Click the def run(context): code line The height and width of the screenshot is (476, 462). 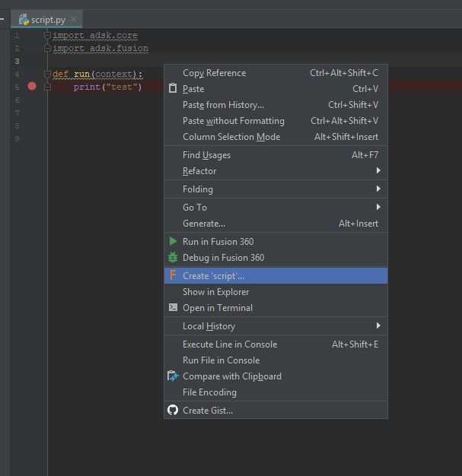coord(97,74)
